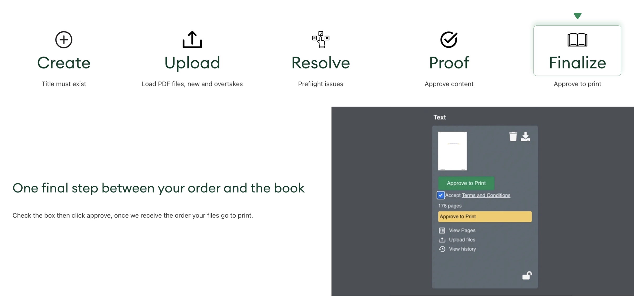Screen dimensions: 644x306
Task: Click the download file icon
Action: (525, 136)
